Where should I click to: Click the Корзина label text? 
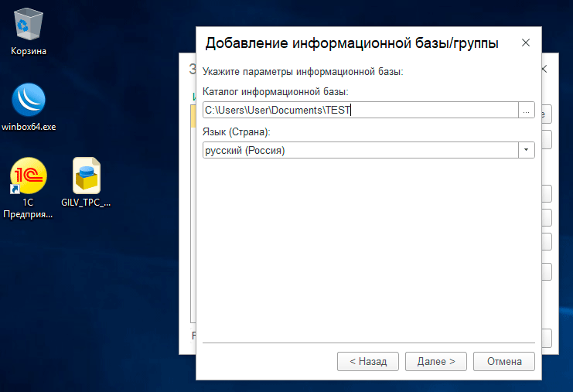(x=29, y=51)
